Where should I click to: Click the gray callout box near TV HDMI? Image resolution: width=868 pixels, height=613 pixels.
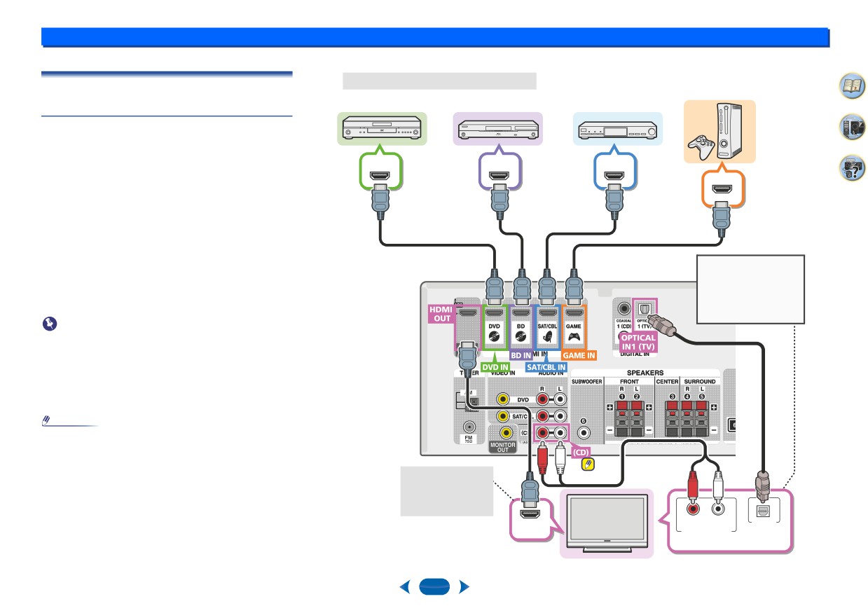pos(447,491)
